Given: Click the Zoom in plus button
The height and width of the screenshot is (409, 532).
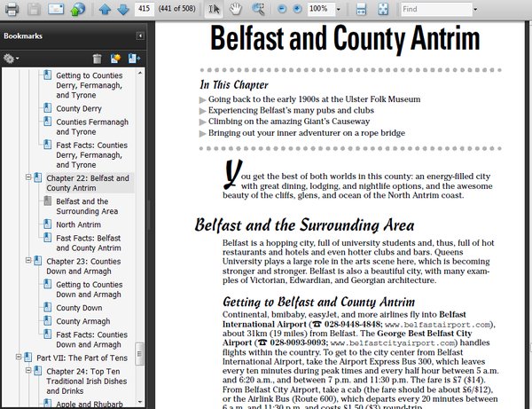Looking at the screenshot, I should pyautogui.click(x=297, y=9).
